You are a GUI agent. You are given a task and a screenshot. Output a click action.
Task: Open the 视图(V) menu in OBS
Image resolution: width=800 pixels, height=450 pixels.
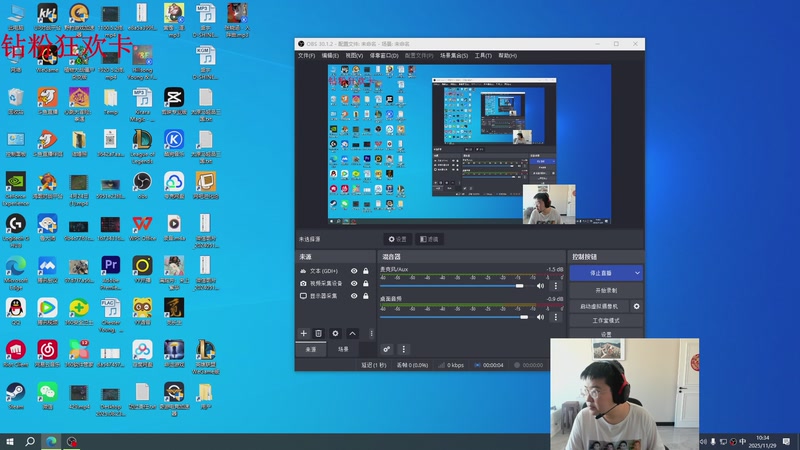pos(354,56)
